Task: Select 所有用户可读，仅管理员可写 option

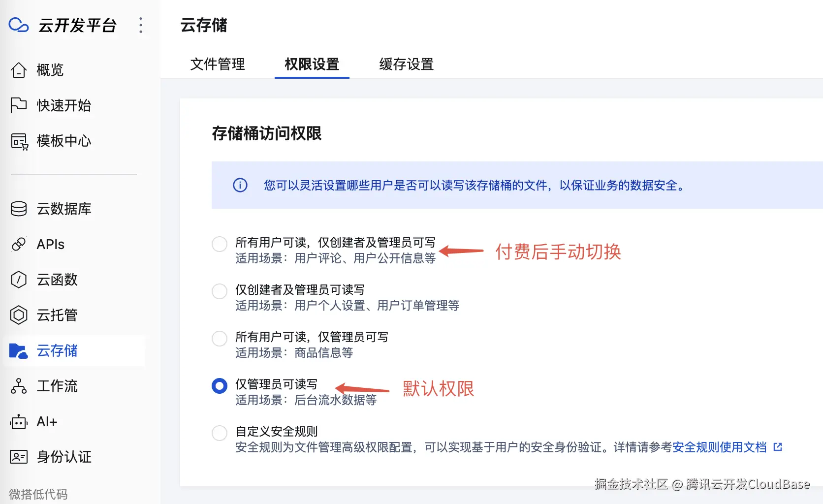Action: click(220, 338)
